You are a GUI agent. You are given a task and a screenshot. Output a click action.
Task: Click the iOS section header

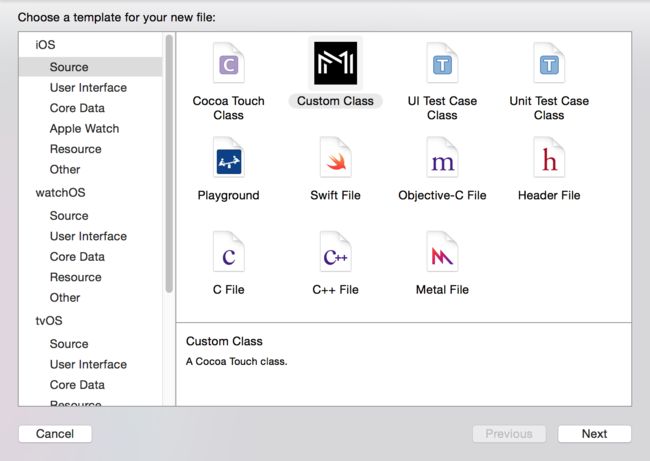click(x=45, y=44)
